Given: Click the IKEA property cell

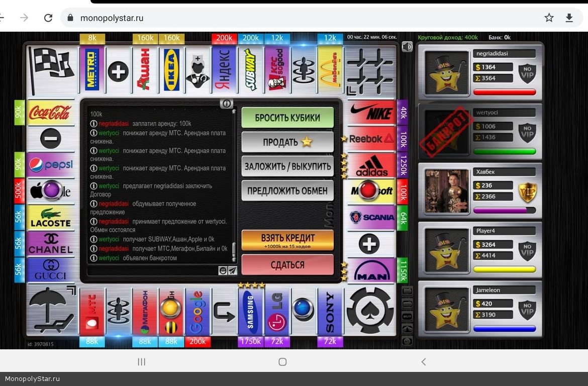Looking at the screenshot, I should 171,70.
